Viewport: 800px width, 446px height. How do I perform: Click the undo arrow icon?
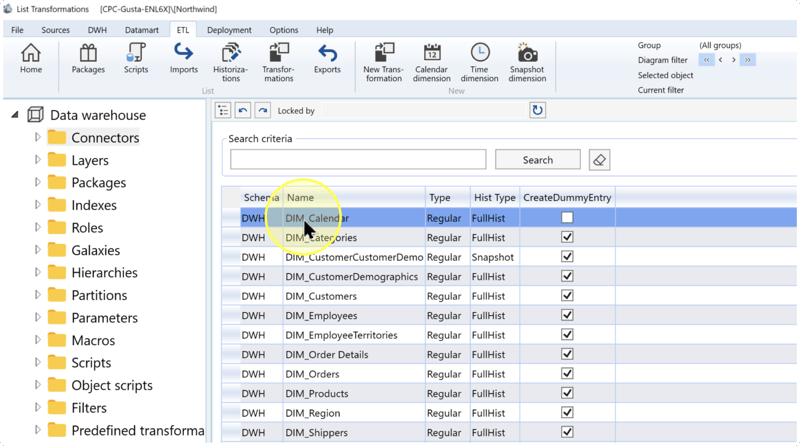click(x=243, y=110)
